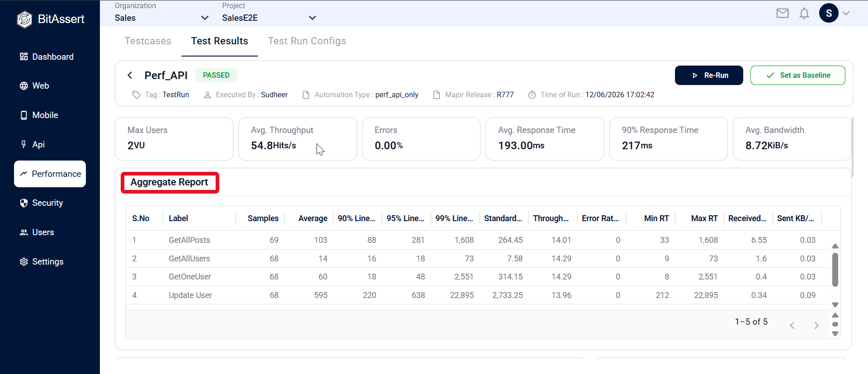Click the table scroll up arrow

click(x=835, y=246)
